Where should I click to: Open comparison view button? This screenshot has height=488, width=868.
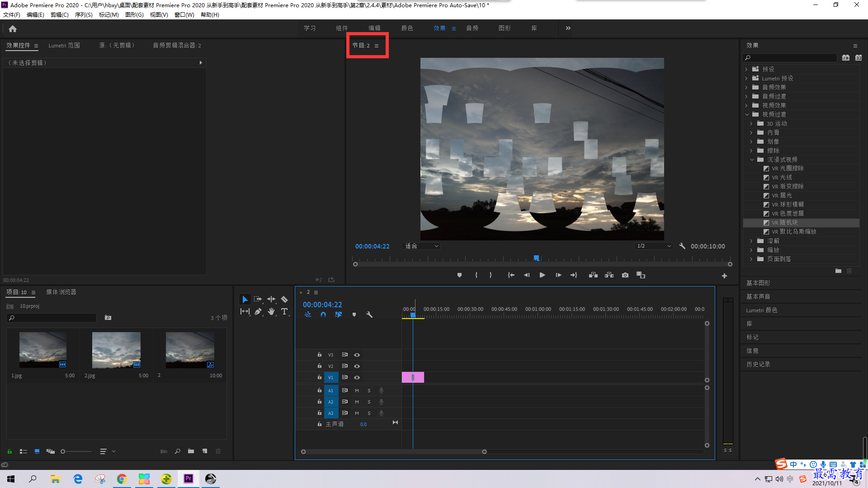(641, 275)
